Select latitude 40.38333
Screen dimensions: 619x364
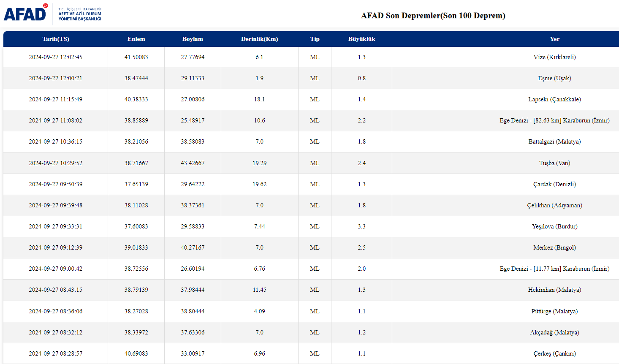pyautogui.click(x=136, y=99)
